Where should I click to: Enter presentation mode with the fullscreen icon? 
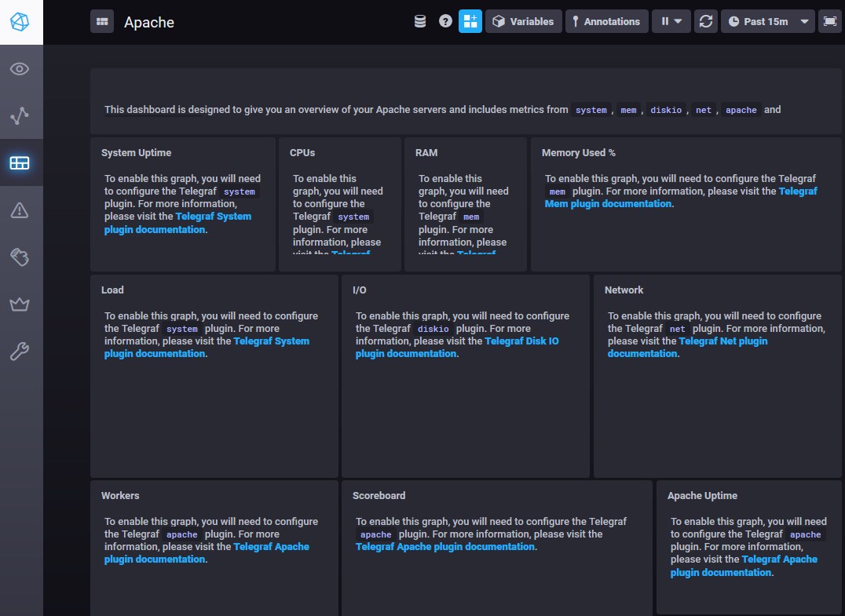(830, 21)
